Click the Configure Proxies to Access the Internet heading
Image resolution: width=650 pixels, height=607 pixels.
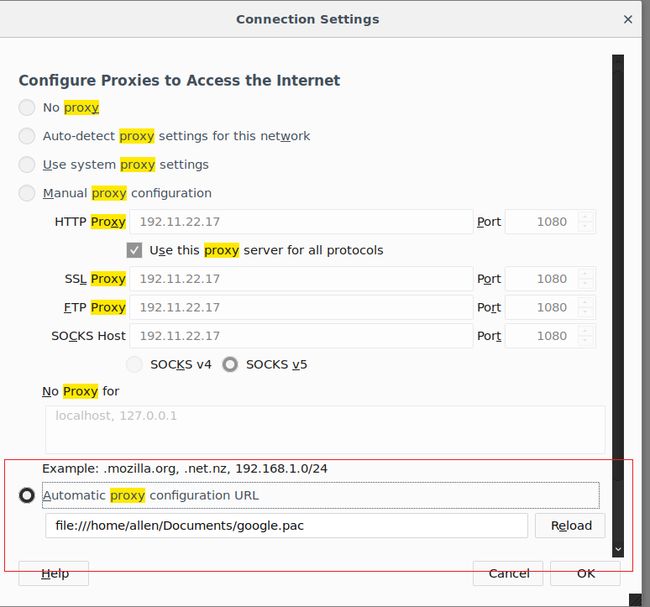point(179,80)
